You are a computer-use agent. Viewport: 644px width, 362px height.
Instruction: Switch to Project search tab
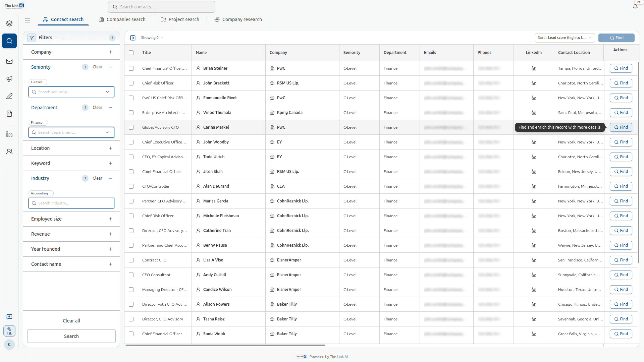(x=180, y=19)
